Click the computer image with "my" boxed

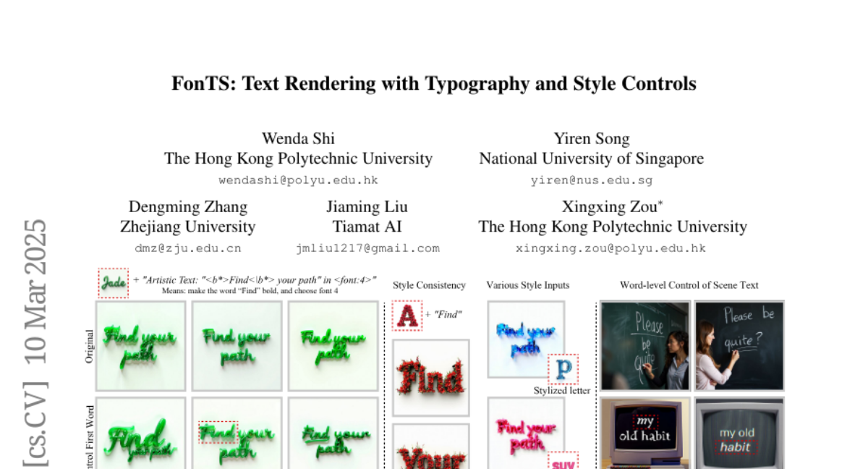click(645, 433)
